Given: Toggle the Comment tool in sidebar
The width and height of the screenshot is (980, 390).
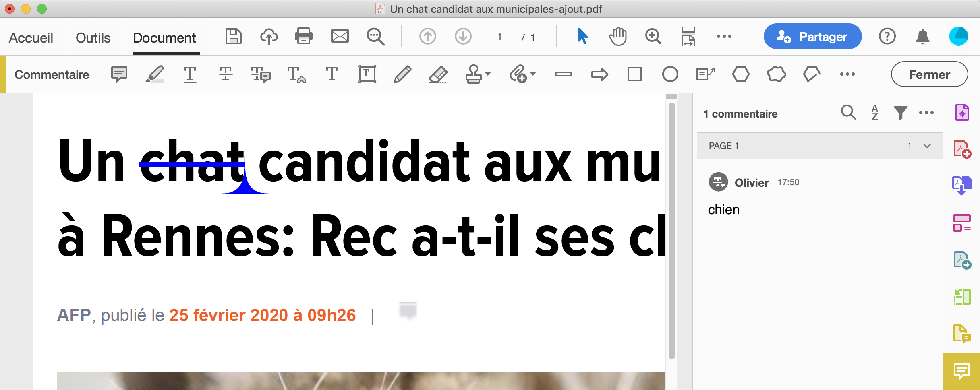Looking at the screenshot, I should (962, 371).
